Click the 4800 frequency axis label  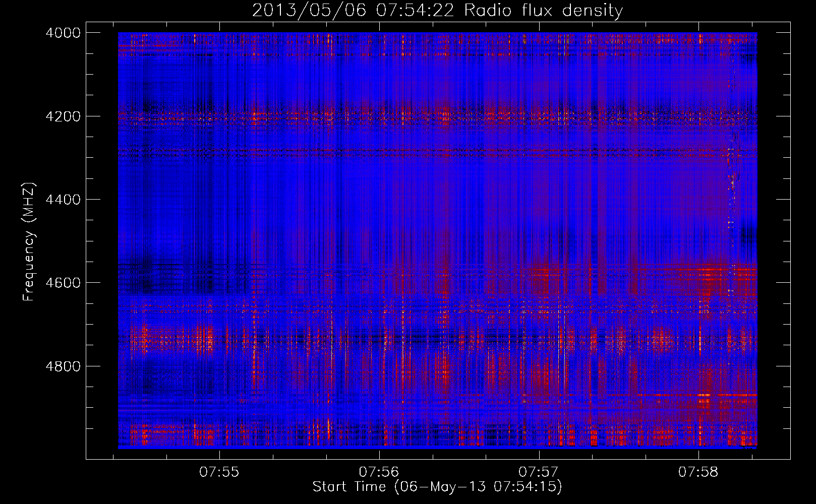[x=63, y=366]
